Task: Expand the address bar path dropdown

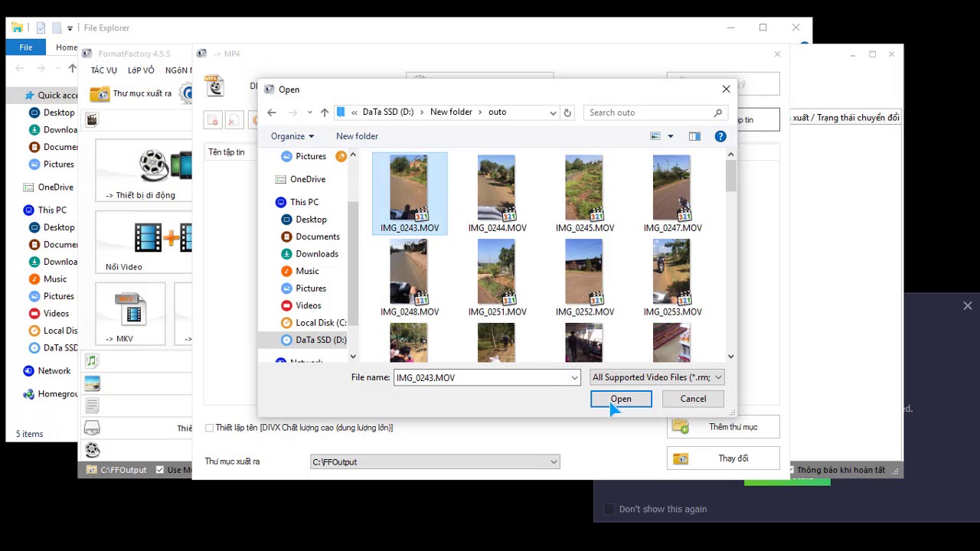Action: pyautogui.click(x=553, y=112)
